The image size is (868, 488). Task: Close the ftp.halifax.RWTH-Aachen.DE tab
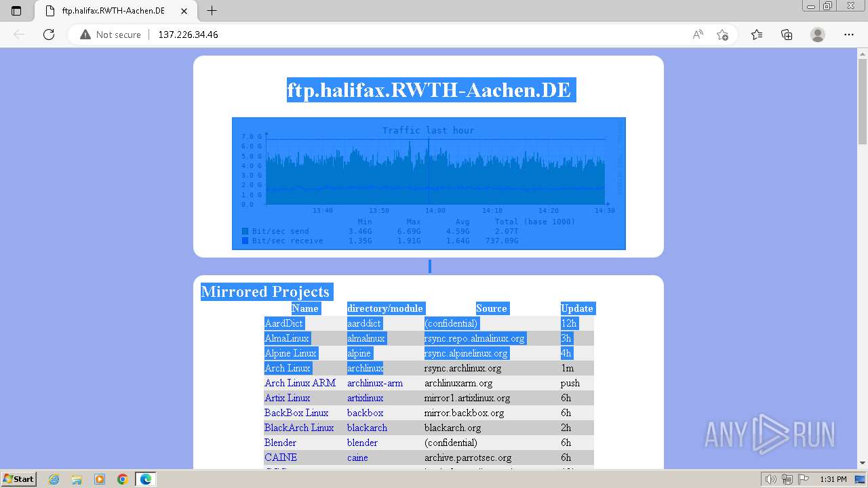pyautogui.click(x=184, y=11)
